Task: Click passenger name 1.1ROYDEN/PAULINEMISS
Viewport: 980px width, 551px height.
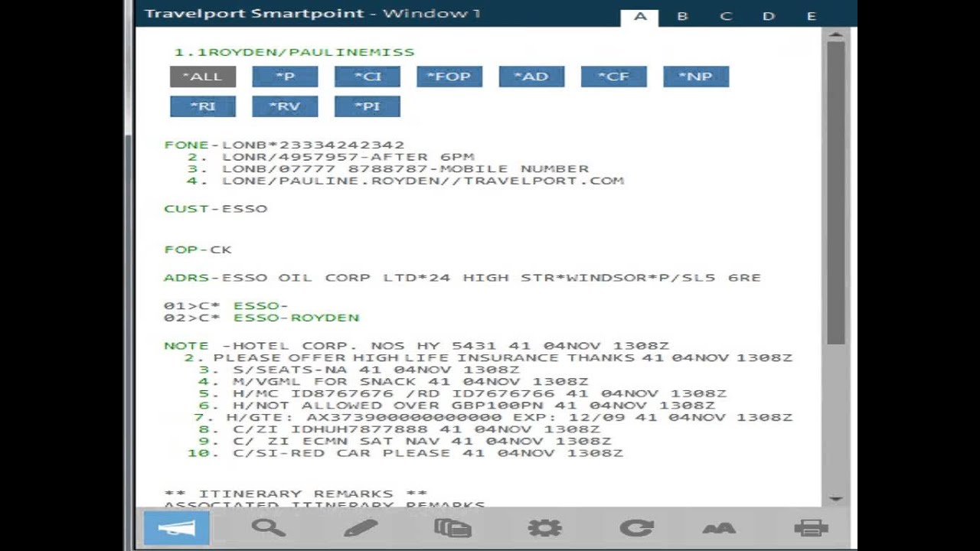Action: point(294,53)
